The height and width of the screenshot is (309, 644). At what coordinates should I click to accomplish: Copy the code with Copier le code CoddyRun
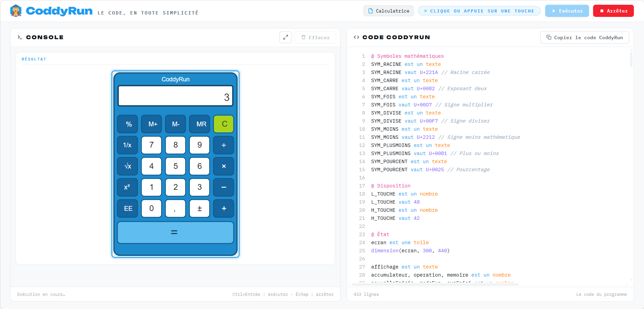point(585,37)
